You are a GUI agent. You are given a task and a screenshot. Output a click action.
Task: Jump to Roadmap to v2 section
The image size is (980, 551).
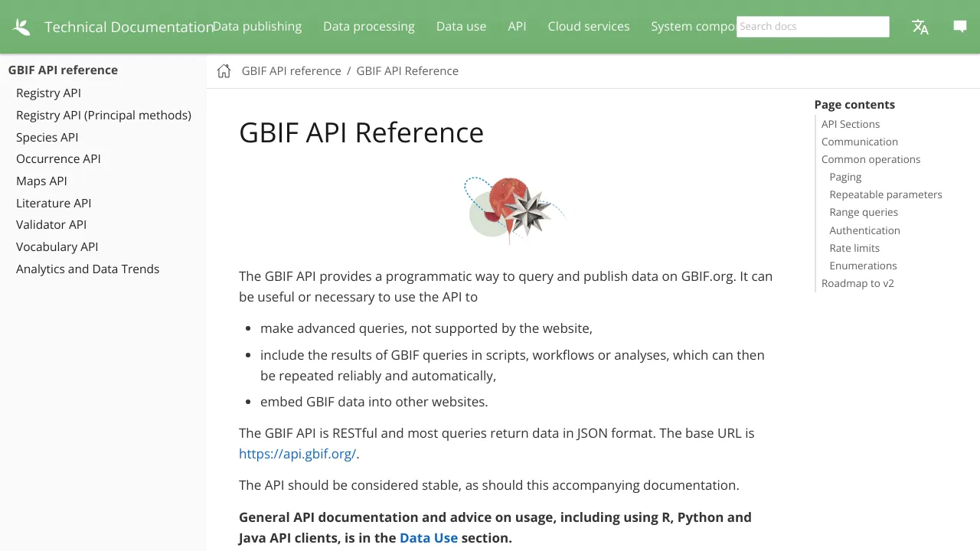click(x=857, y=283)
